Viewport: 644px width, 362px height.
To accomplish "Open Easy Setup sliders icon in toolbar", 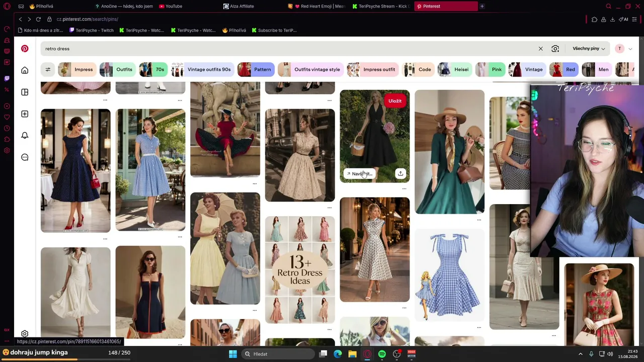I will coord(634,19).
